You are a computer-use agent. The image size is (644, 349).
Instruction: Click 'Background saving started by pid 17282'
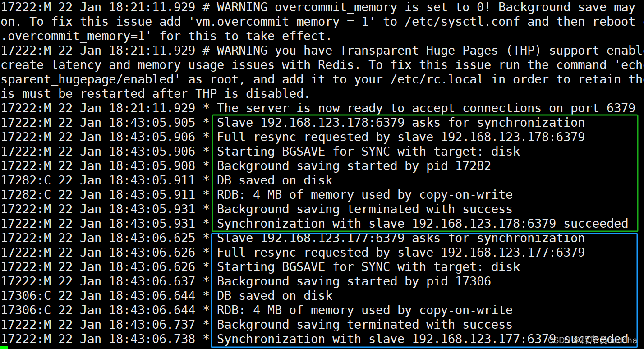(354, 166)
